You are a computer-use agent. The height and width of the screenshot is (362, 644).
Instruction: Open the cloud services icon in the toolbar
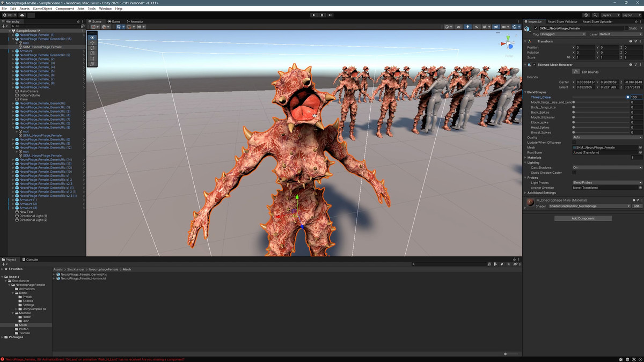(x=22, y=15)
